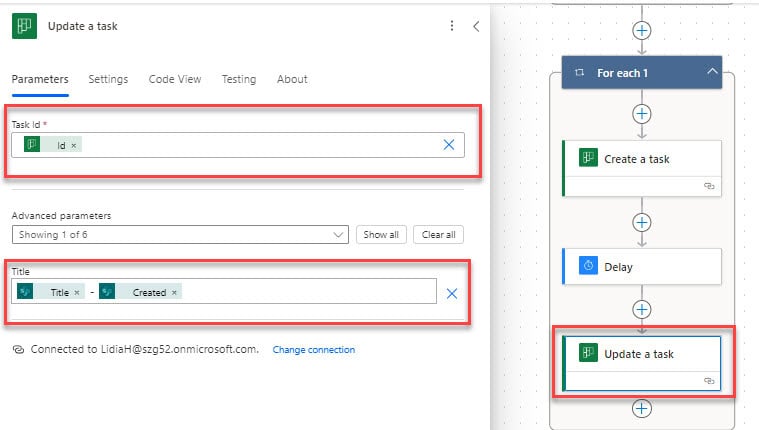Add a step above For each 1
The image size is (759, 430).
(641, 31)
